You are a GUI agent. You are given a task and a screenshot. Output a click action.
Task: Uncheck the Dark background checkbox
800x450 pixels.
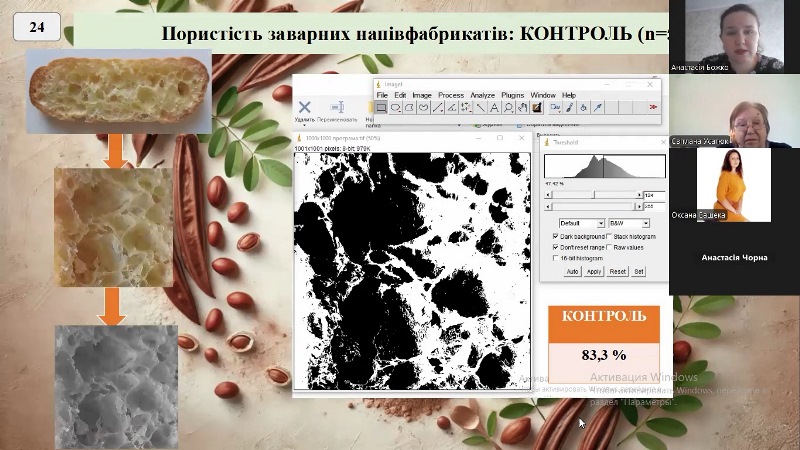point(556,236)
